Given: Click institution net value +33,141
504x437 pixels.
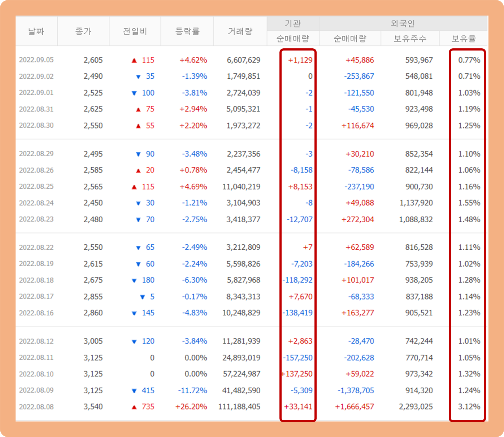Looking at the screenshot, I should (x=298, y=407).
